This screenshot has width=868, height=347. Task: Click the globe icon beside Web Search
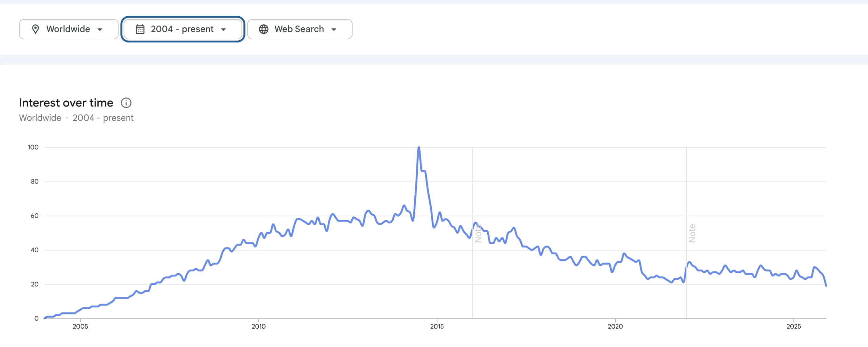point(263,29)
